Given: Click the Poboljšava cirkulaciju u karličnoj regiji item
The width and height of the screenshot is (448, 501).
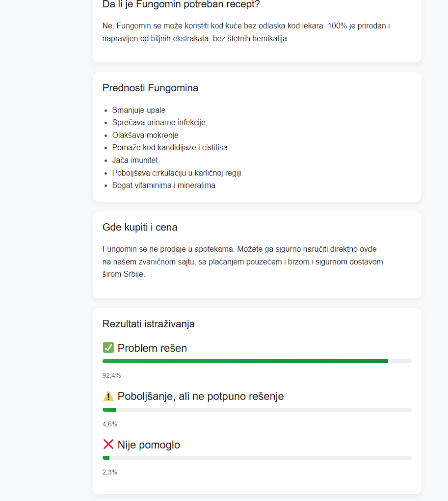Looking at the screenshot, I should click(x=177, y=173).
